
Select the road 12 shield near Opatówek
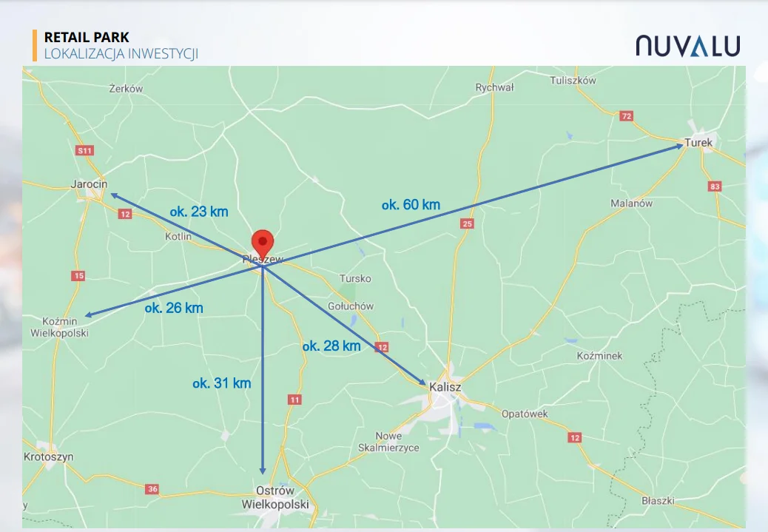coord(575,437)
